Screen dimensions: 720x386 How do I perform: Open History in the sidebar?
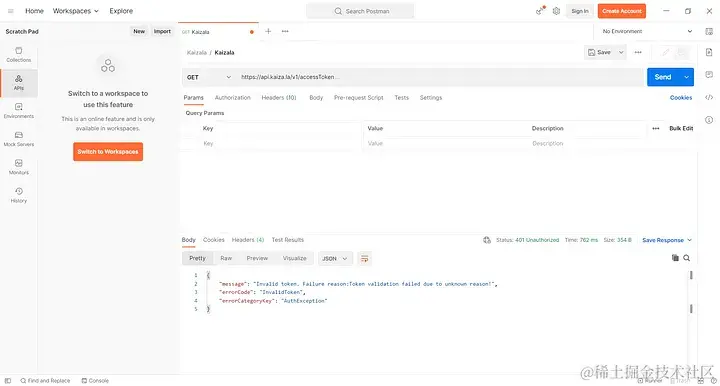tap(19, 195)
